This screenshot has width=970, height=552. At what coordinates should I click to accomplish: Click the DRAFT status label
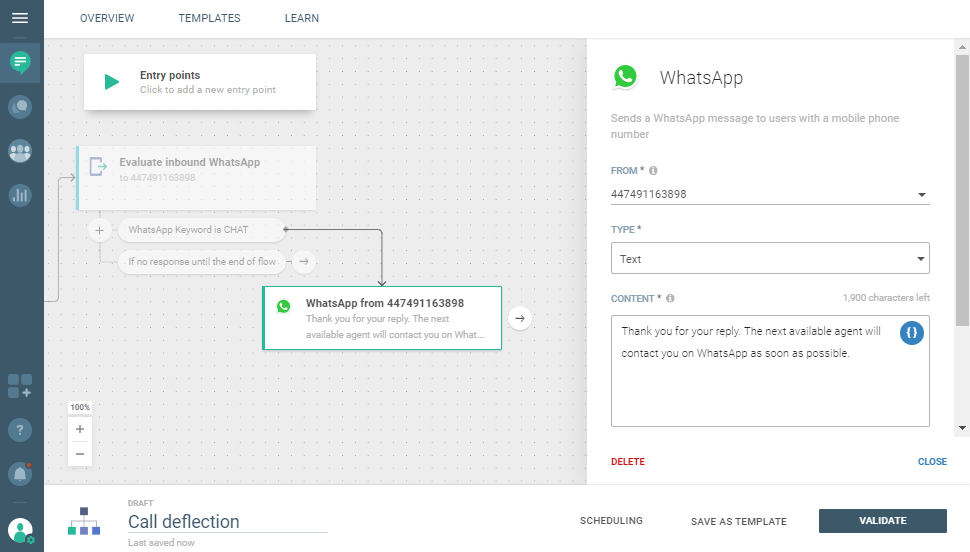click(140, 503)
